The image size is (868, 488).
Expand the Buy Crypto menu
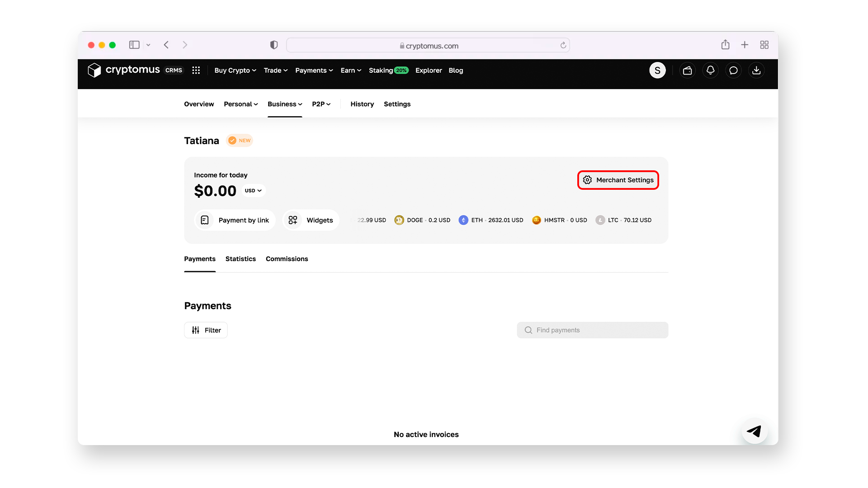coord(235,70)
